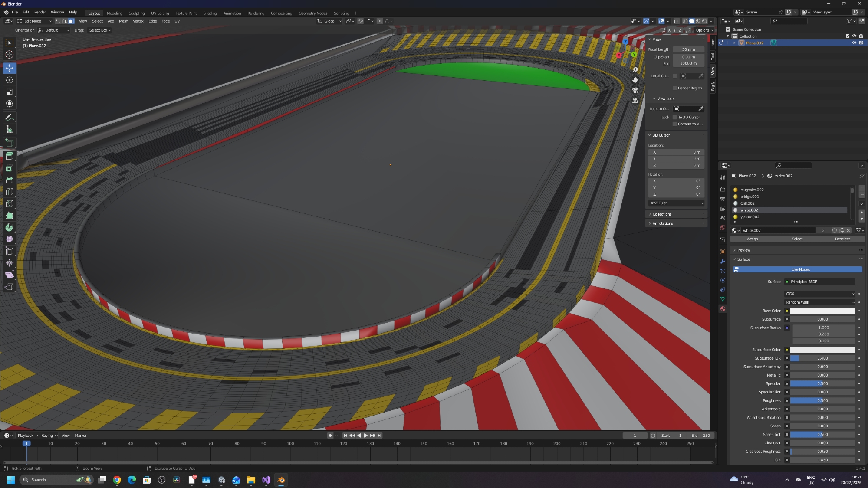
Task: Open the Mesh menu
Action: coord(123,21)
